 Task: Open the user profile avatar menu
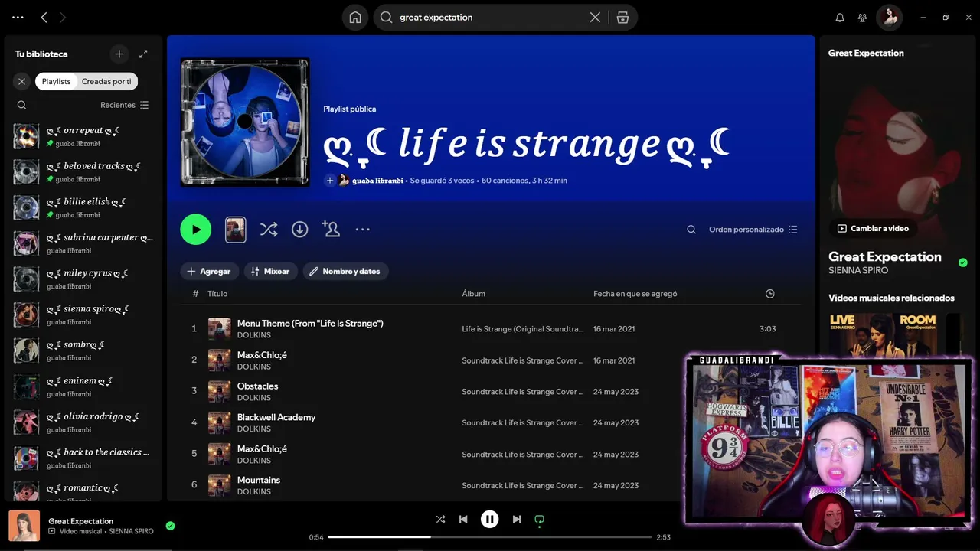coord(890,17)
